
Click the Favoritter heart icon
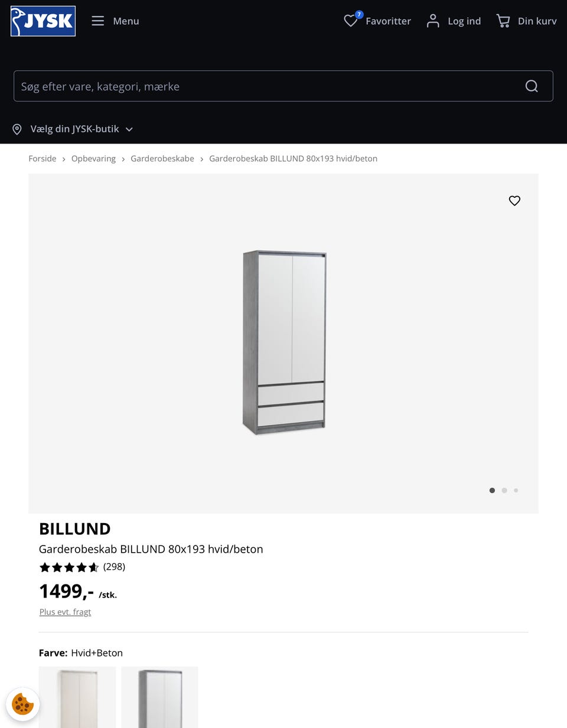tap(350, 21)
